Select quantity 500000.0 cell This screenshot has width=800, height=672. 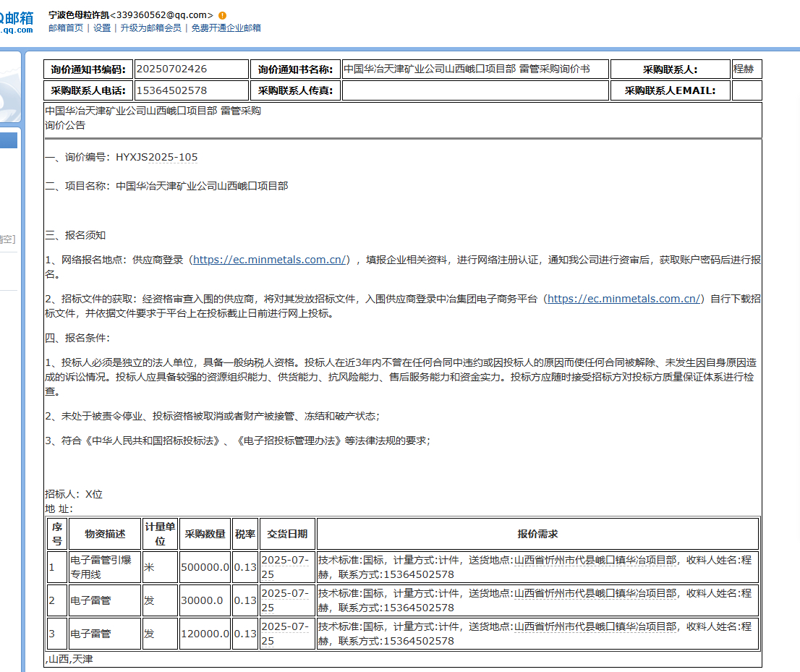coord(205,567)
